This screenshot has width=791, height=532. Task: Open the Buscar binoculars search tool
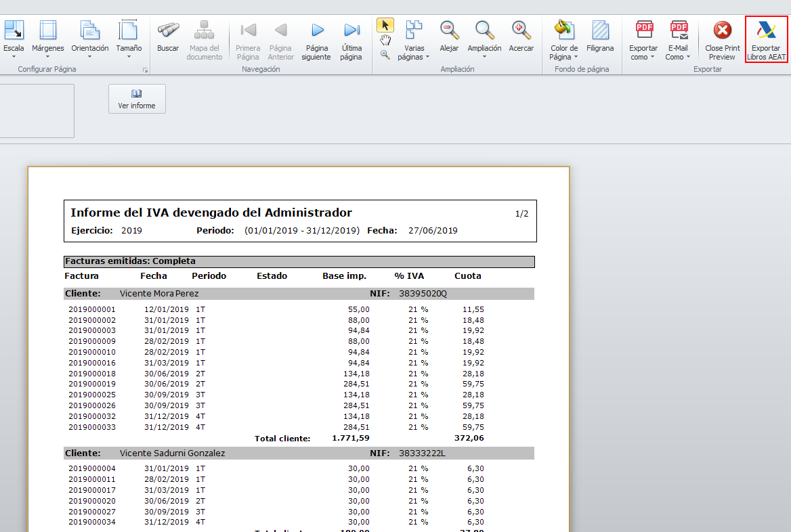click(x=168, y=38)
